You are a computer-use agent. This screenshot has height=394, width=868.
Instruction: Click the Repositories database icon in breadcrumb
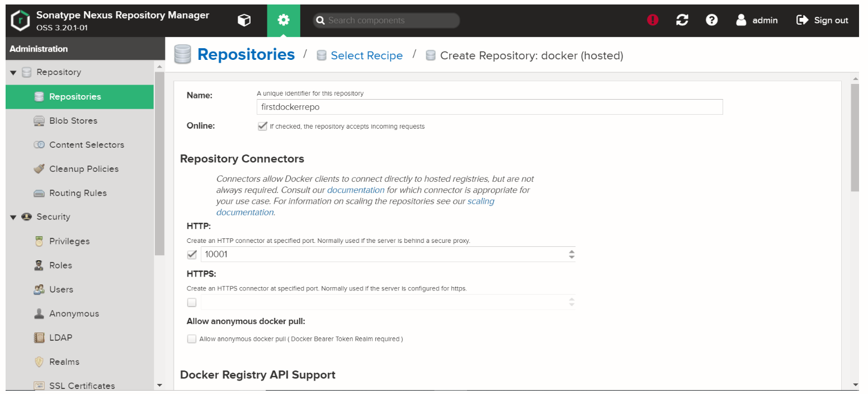(x=183, y=55)
